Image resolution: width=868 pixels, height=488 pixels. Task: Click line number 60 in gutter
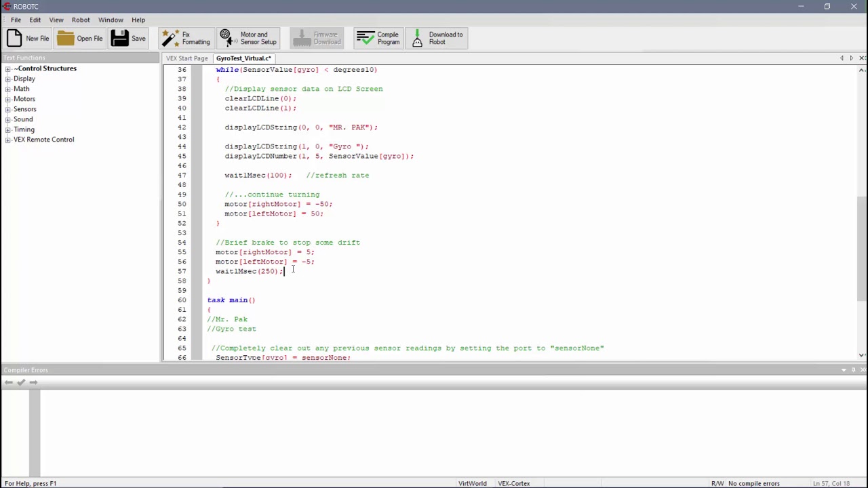coord(182,300)
